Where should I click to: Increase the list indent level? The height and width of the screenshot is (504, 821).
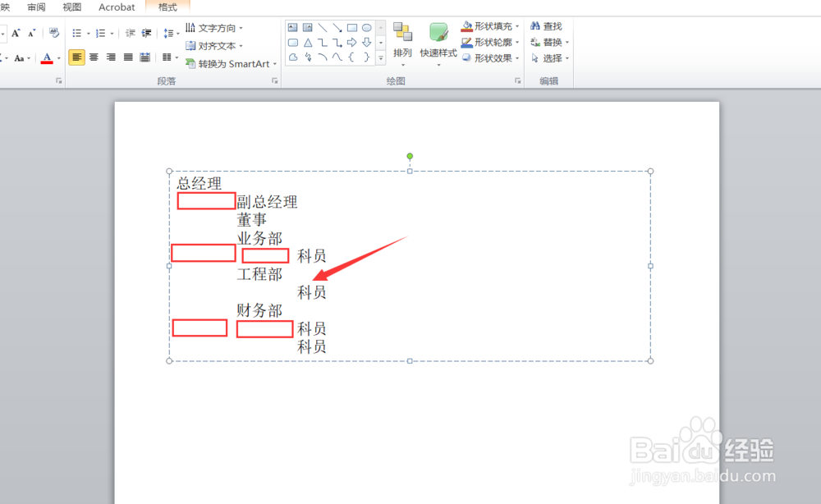147,33
